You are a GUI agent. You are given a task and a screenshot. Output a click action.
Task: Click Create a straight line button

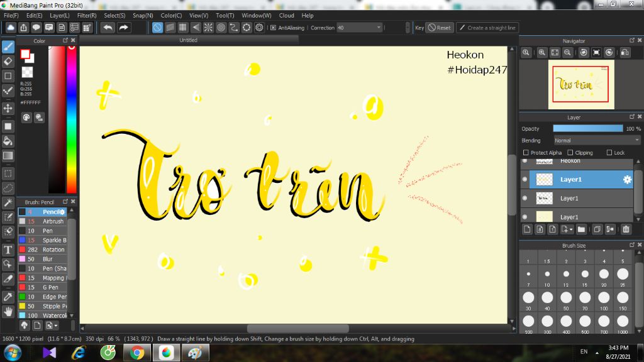pos(487,28)
